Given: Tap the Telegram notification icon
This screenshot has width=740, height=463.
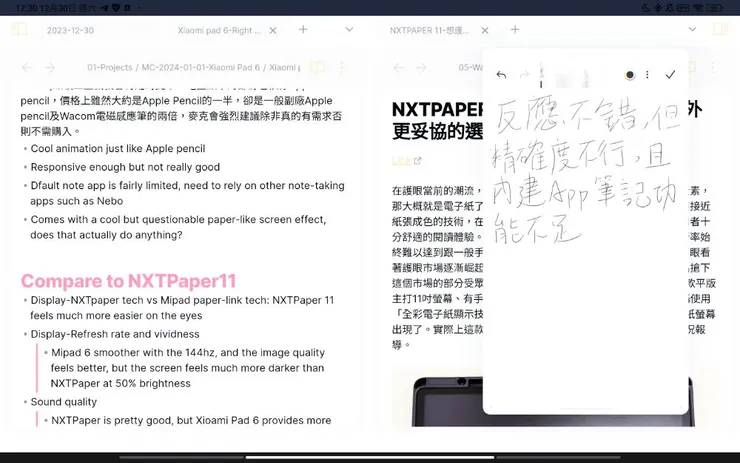Looking at the screenshot, I should [104, 8].
